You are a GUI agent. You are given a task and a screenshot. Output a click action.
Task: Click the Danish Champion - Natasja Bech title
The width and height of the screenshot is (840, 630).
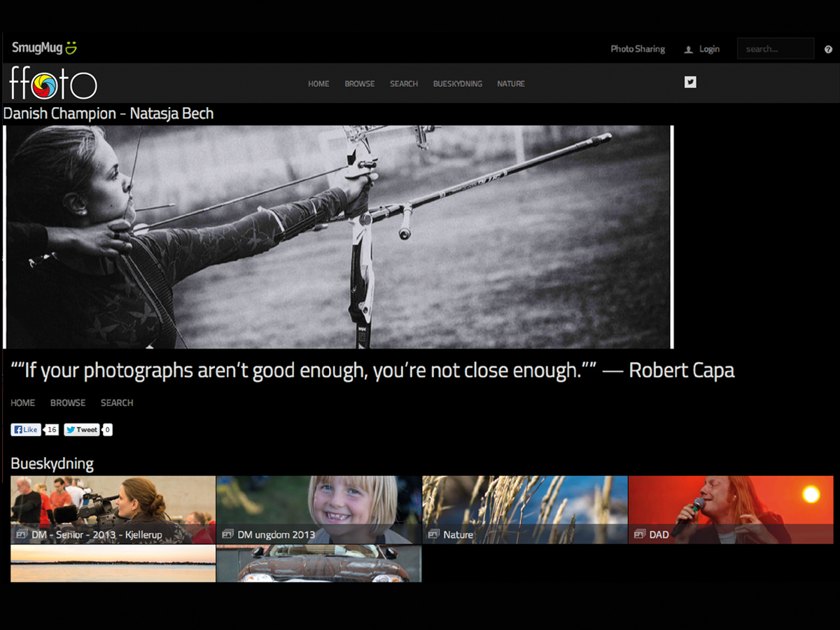click(108, 113)
